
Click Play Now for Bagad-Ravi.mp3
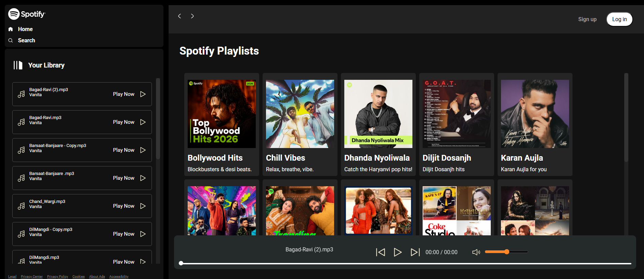[x=124, y=122]
